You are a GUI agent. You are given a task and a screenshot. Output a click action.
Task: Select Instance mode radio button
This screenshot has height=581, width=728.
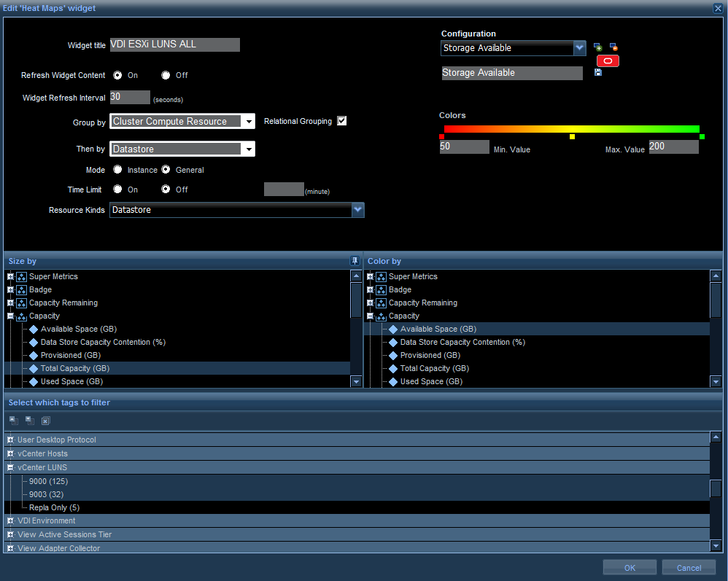tap(117, 170)
